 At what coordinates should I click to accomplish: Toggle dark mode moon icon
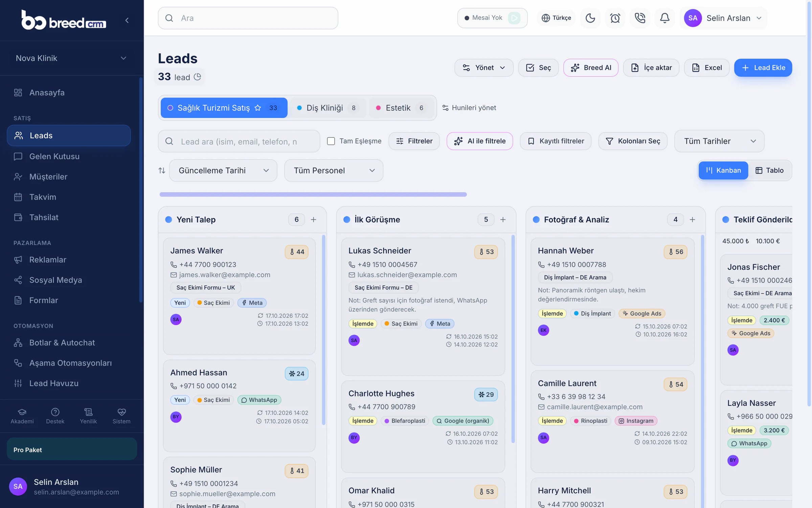590,18
